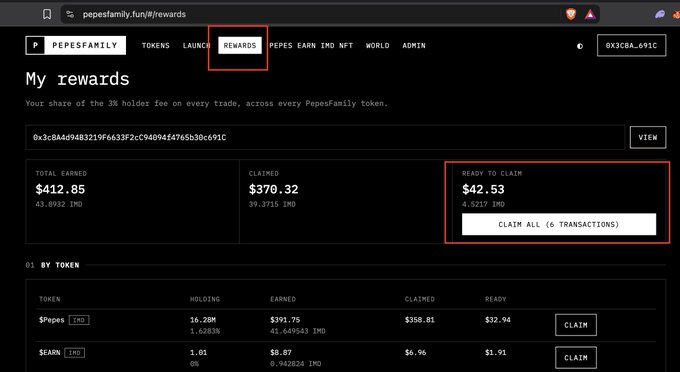Click the TOKEN column header
680x372 pixels.
[49, 299]
